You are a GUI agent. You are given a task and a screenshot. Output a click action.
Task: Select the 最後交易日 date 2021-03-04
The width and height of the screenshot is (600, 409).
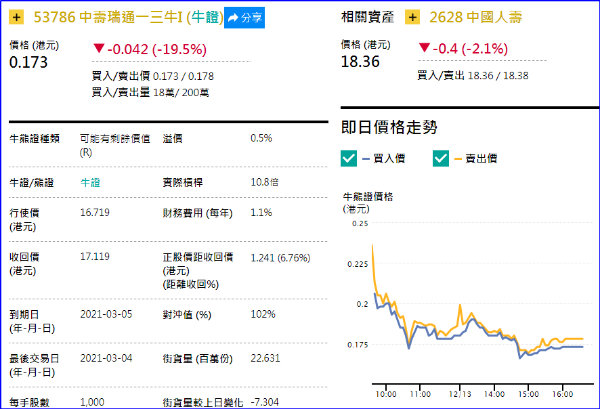point(106,358)
